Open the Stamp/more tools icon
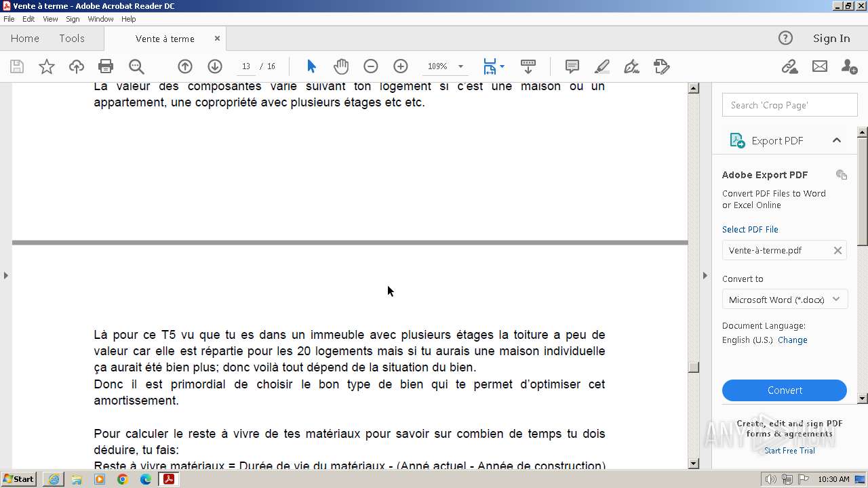This screenshot has height=488, width=868. (662, 66)
